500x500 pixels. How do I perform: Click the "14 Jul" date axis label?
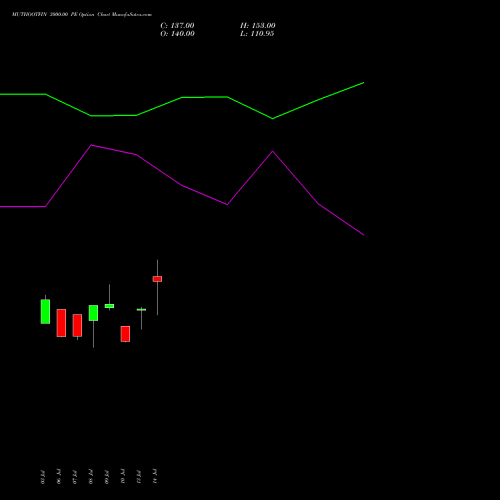155,477
